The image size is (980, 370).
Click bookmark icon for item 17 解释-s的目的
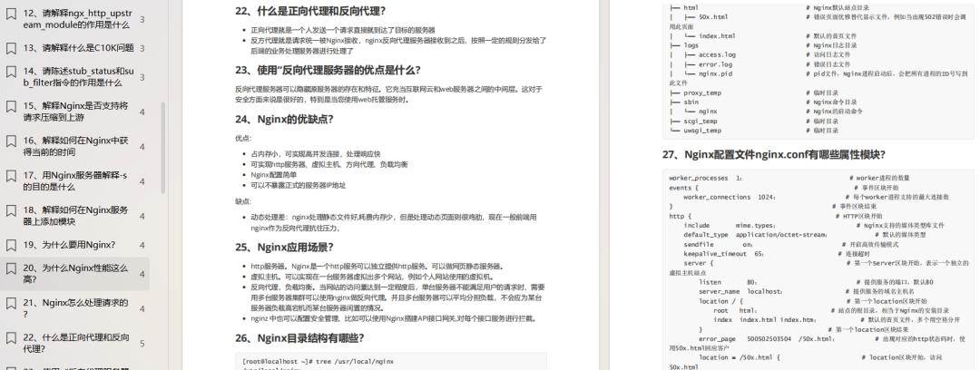pyautogui.click(x=11, y=176)
